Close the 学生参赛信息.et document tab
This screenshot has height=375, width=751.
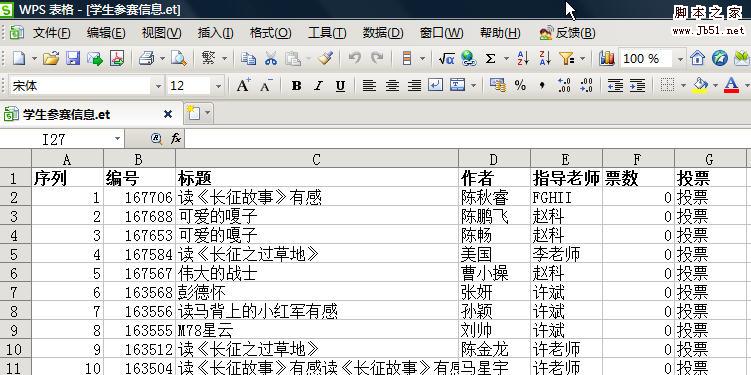pyautogui.click(x=168, y=114)
